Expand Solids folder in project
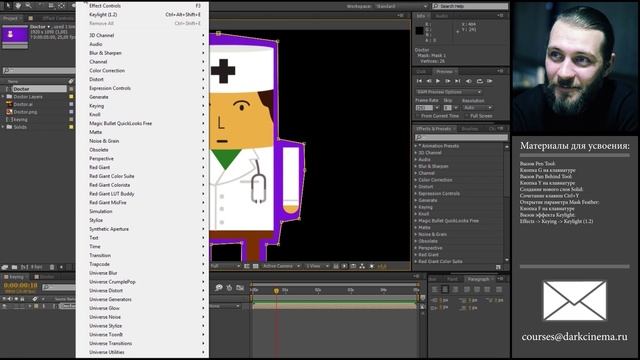Viewport: 640px width, 360px height. point(3,127)
